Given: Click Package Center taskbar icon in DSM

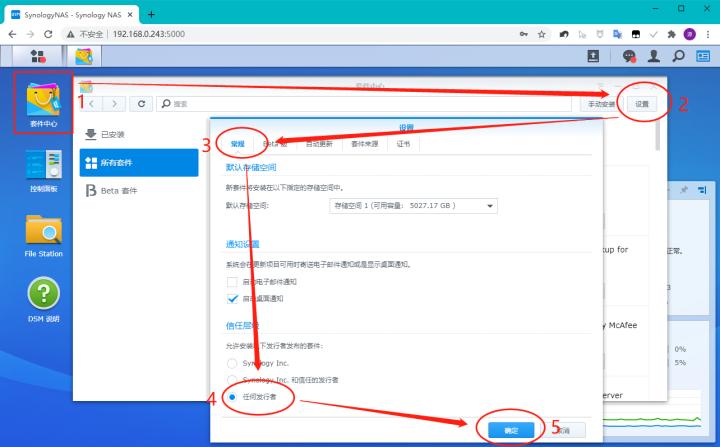Looking at the screenshot, I should [x=84, y=57].
